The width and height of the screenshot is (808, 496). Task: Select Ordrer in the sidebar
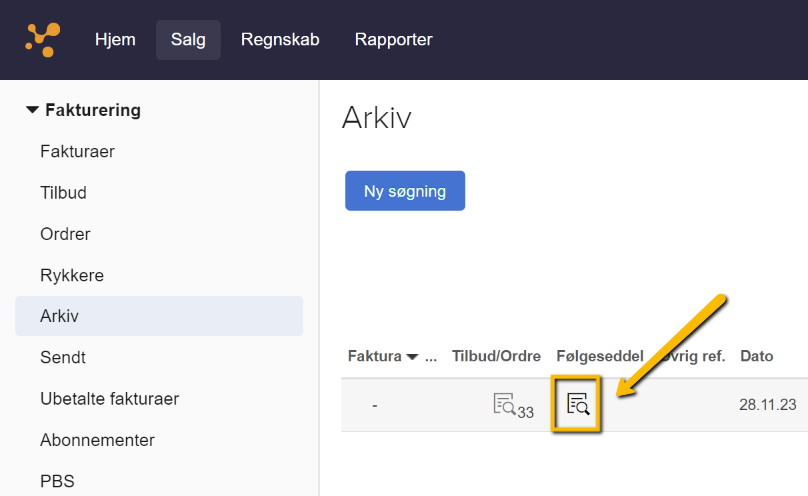65,234
